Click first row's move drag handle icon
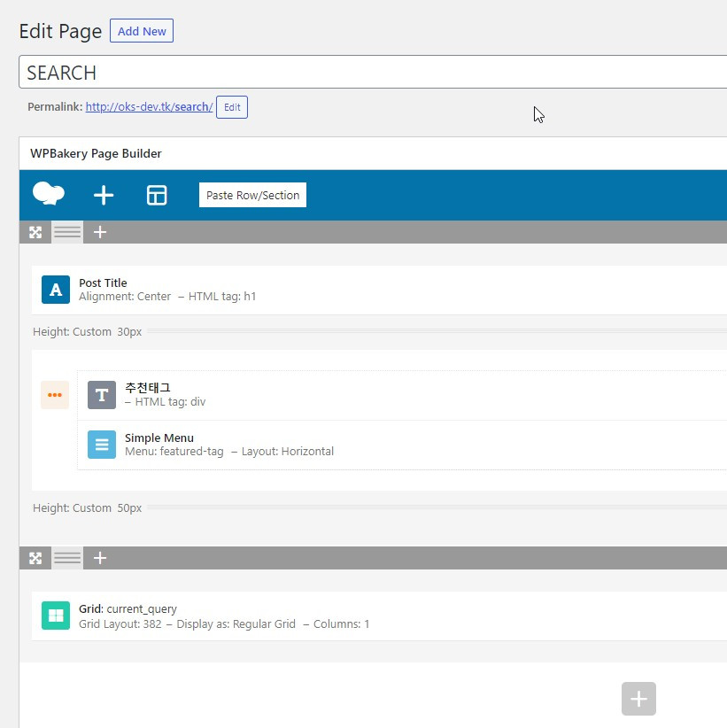This screenshot has height=728, width=727. [35, 232]
